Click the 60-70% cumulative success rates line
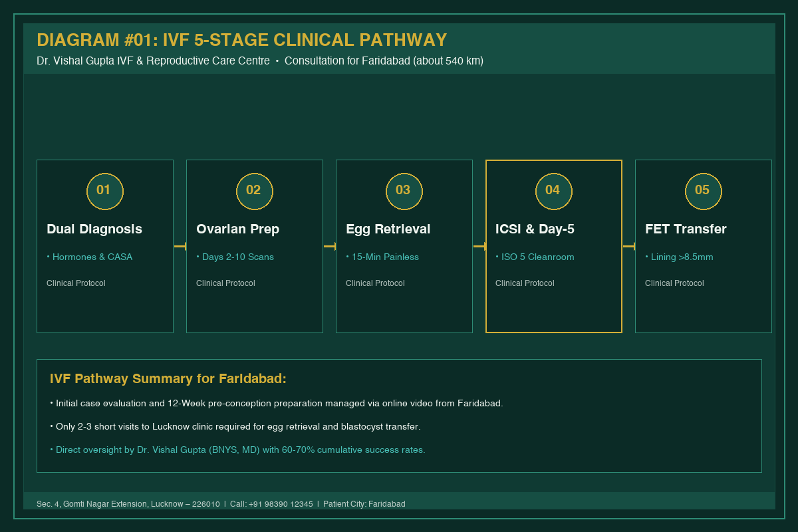The image size is (798, 532). pyautogui.click(x=237, y=450)
